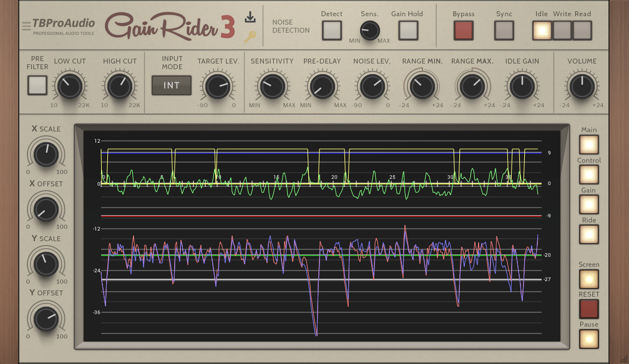
Task: Click the INT input mode selector
Action: (171, 85)
